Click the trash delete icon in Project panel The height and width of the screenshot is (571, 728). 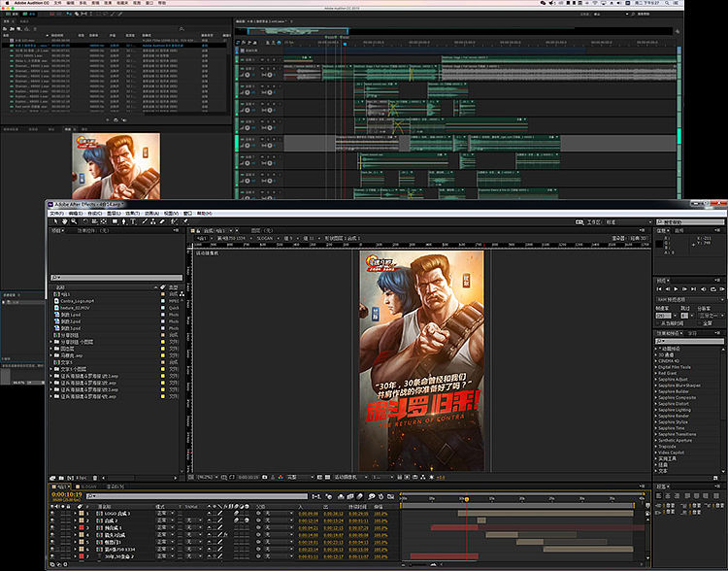click(95, 478)
